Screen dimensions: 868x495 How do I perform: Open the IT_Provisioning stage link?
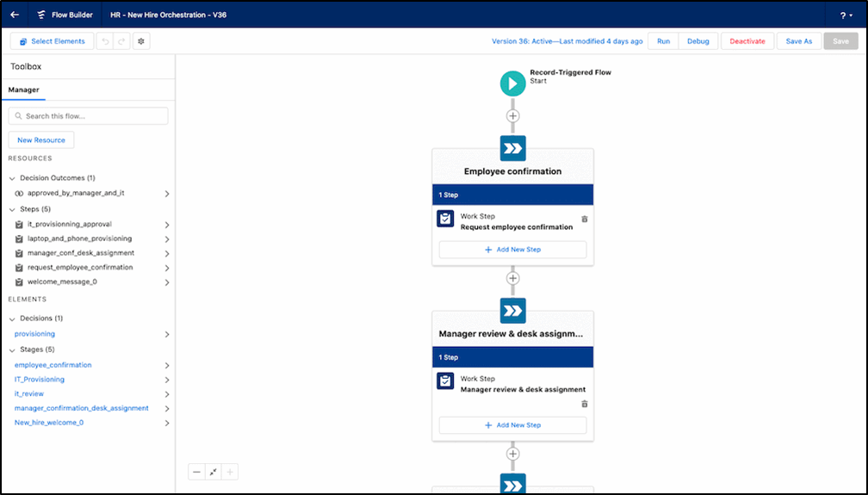40,380
